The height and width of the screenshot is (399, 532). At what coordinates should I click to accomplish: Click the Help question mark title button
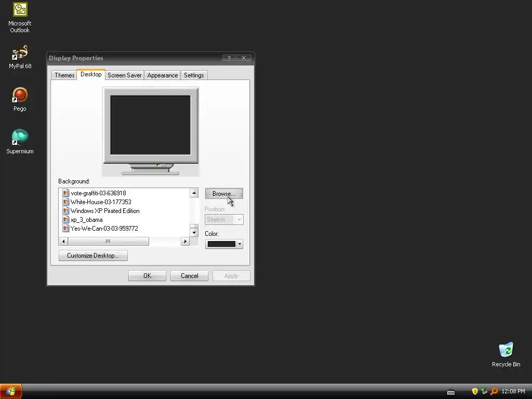pyautogui.click(x=229, y=58)
